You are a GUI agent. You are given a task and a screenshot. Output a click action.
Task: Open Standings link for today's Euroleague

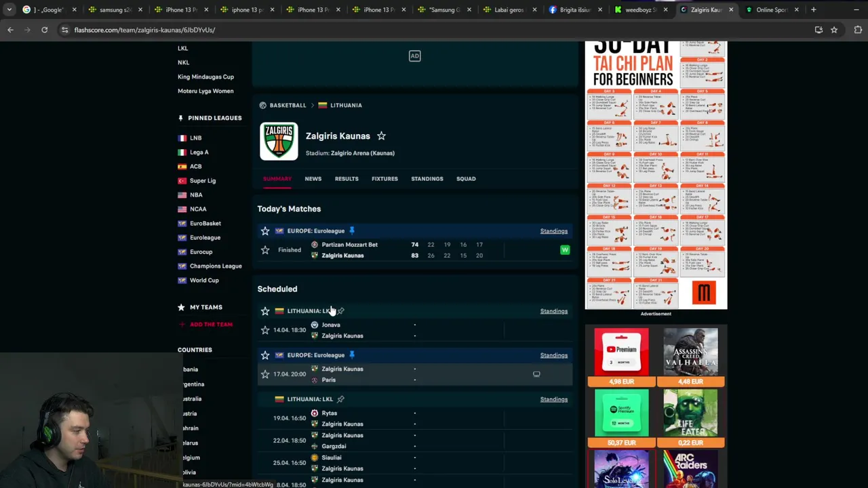tap(554, 231)
